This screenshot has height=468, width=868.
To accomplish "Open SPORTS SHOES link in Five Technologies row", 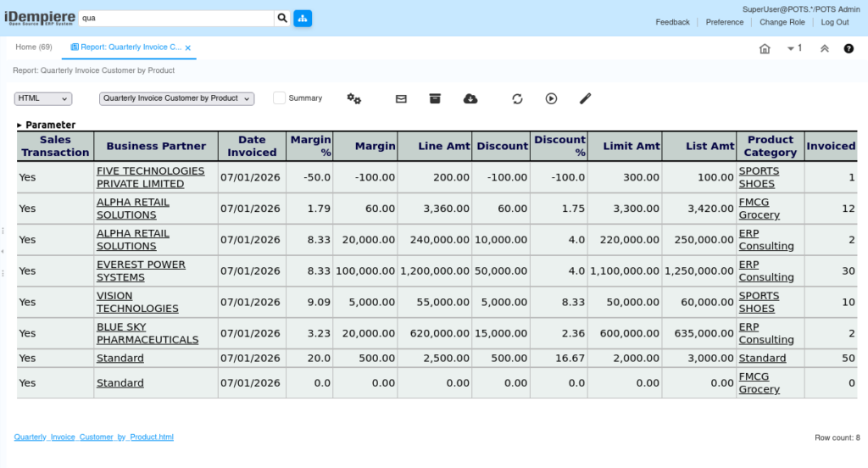I will tap(759, 177).
